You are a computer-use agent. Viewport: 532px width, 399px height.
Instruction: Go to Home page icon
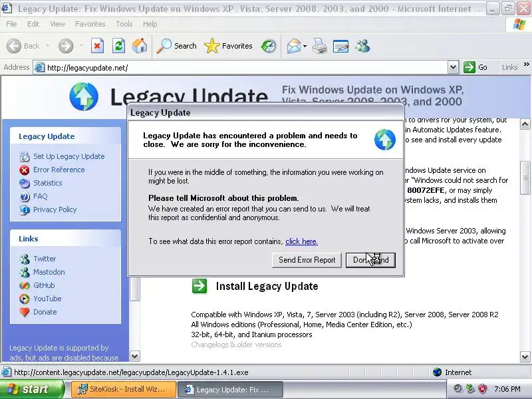(x=140, y=46)
